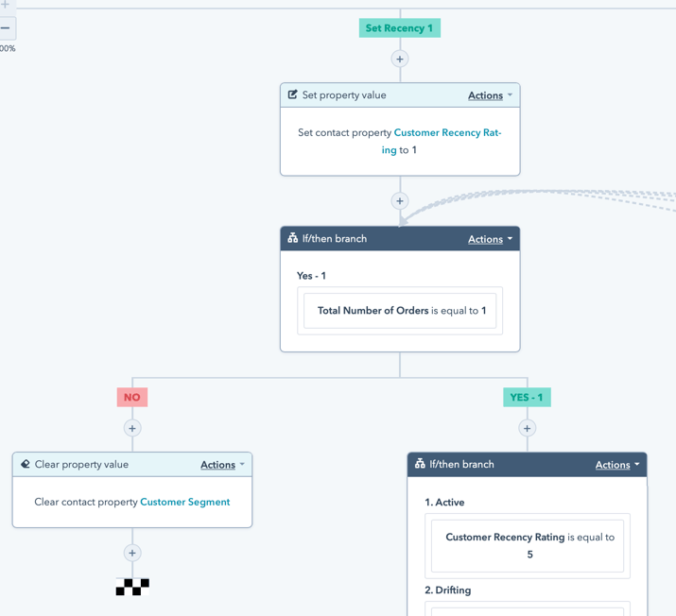676x616 pixels.
Task: Click branch icon on Yes - 1 If/then card
Action: (293, 238)
